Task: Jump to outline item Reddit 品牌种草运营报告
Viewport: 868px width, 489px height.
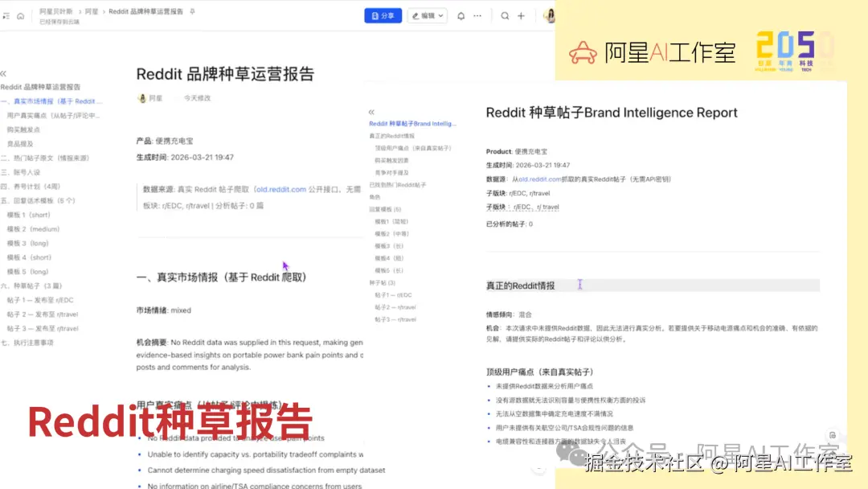Action: coord(40,87)
